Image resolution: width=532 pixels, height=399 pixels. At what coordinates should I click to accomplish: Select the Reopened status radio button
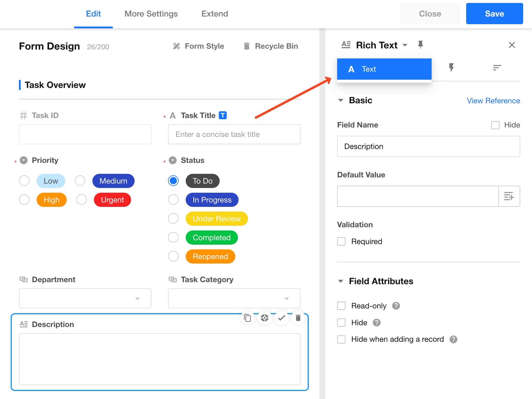(173, 256)
